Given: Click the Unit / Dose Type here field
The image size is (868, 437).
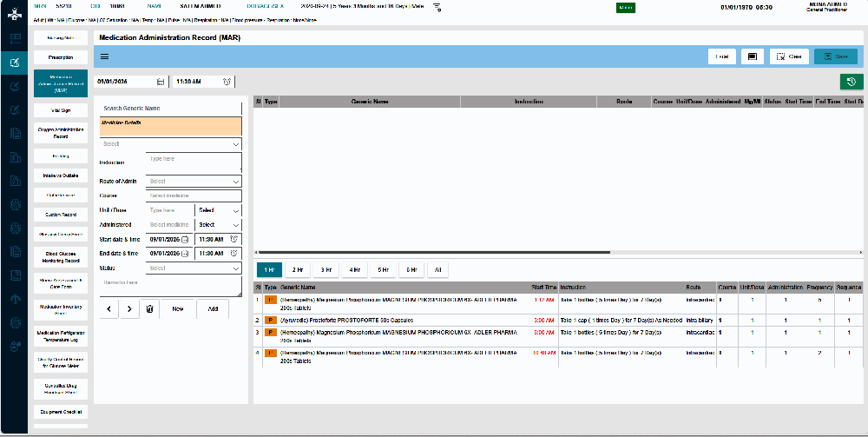Looking at the screenshot, I should pyautogui.click(x=170, y=210).
